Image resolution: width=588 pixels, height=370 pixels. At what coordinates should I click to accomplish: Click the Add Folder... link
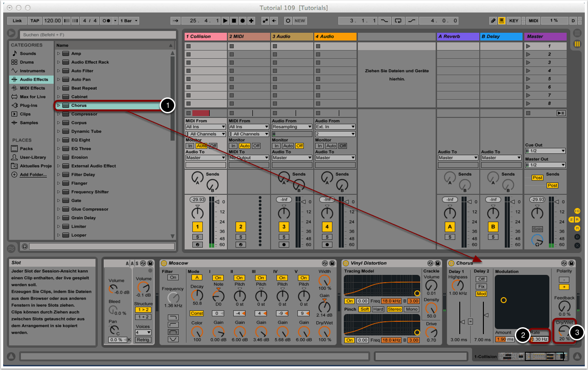[x=33, y=175]
